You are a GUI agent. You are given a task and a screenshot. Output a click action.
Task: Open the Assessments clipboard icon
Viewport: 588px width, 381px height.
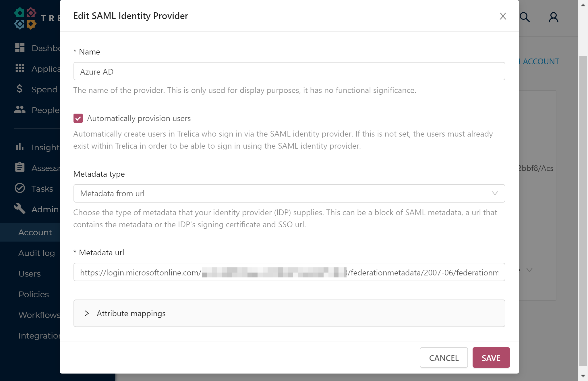point(20,167)
